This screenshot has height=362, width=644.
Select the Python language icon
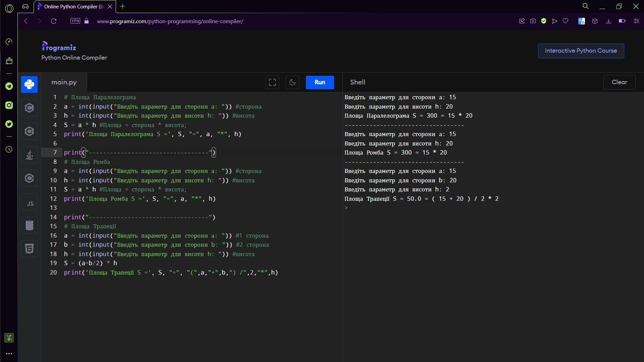29,84
